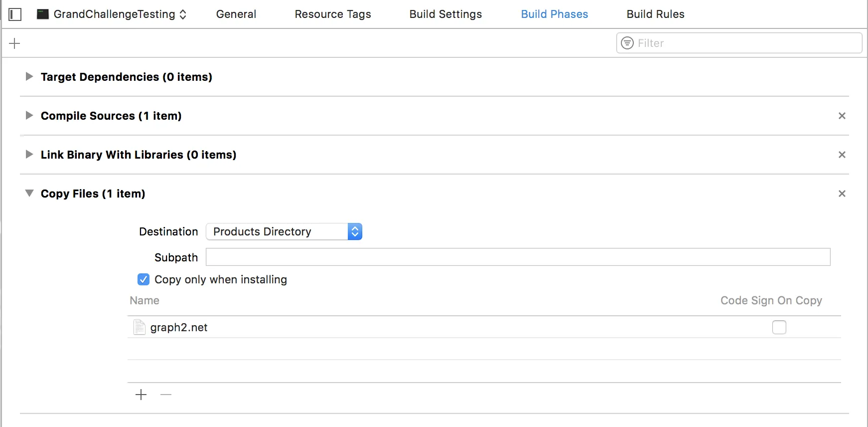
Task: Enable Code Sign On Copy for graph2.net
Action: [x=779, y=327]
